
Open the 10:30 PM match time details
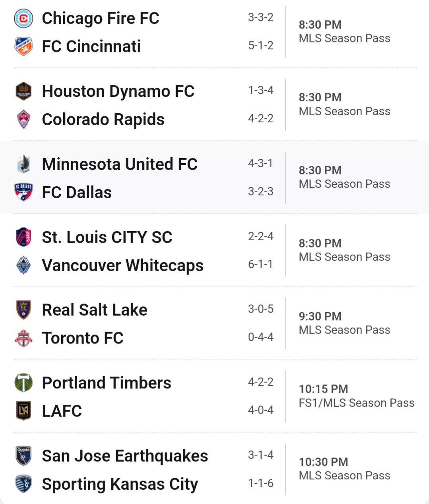click(323, 462)
